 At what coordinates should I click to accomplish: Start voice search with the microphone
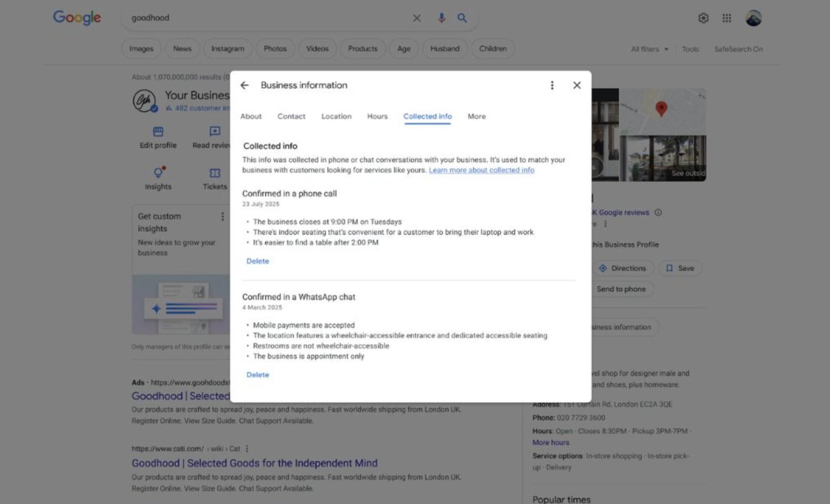pos(441,18)
